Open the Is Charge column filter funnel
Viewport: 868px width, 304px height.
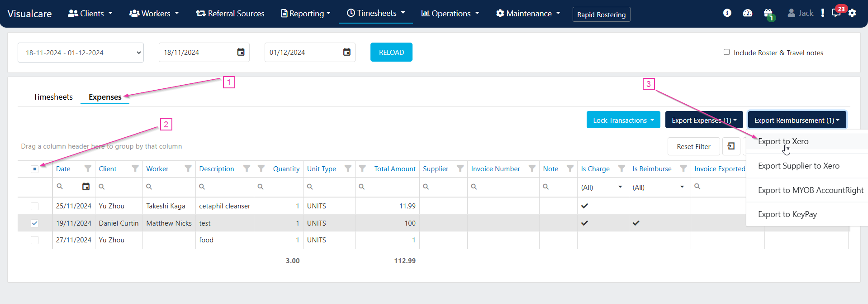click(621, 169)
